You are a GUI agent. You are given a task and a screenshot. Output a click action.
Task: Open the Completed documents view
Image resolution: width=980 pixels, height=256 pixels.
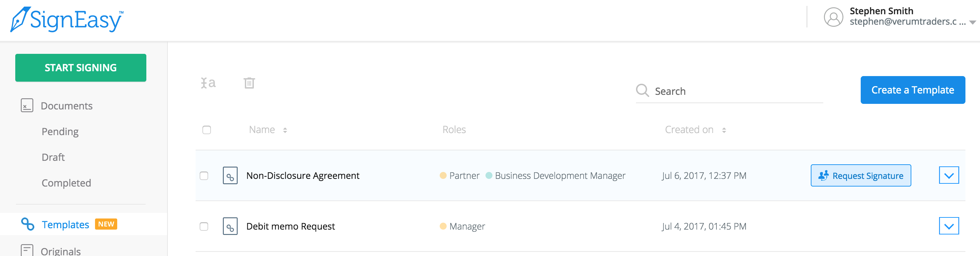[x=66, y=182]
